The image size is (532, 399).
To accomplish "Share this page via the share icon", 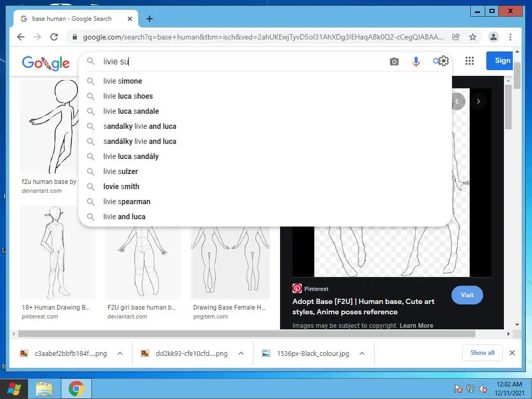I will [456, 37].
